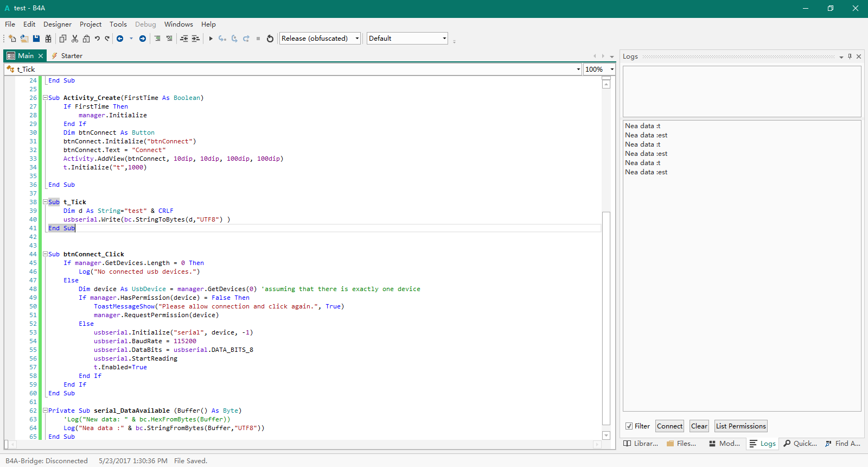Viewport: 868px width, 467px height.
Task: Click the Clear logs button
Action: pyautogui.click(x=699, y=426)
